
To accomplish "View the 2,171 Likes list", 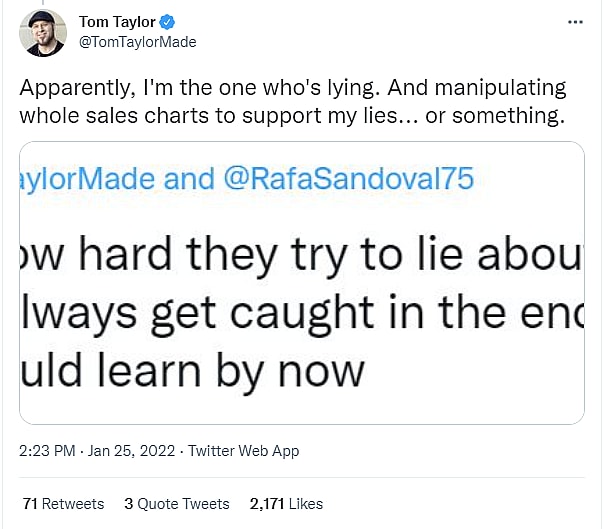I will tap(286, 503).
